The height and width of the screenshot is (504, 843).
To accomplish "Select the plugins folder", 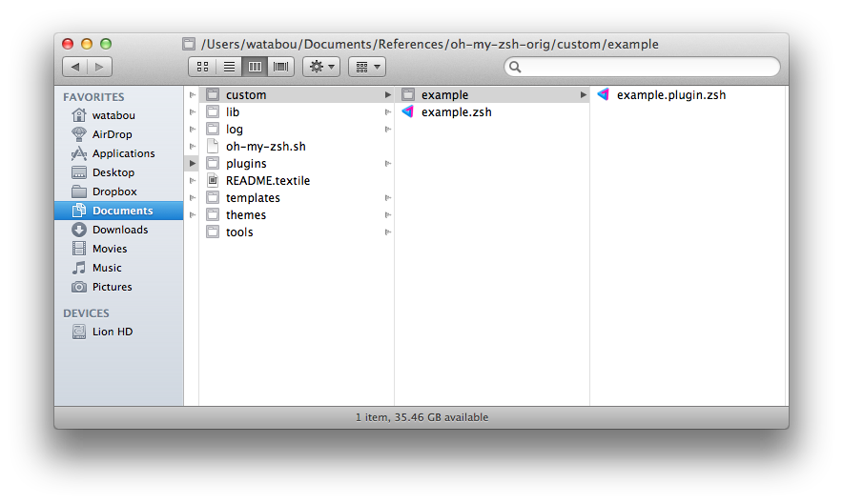I will tap(297, 163).
